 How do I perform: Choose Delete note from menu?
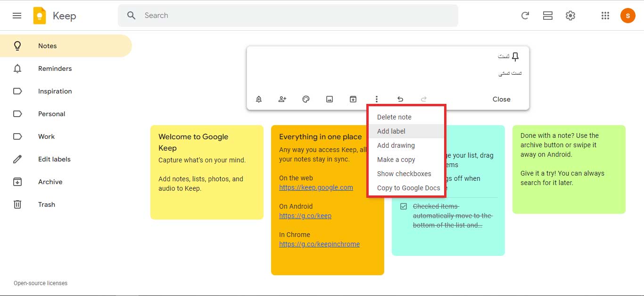(x=405, y=117)
